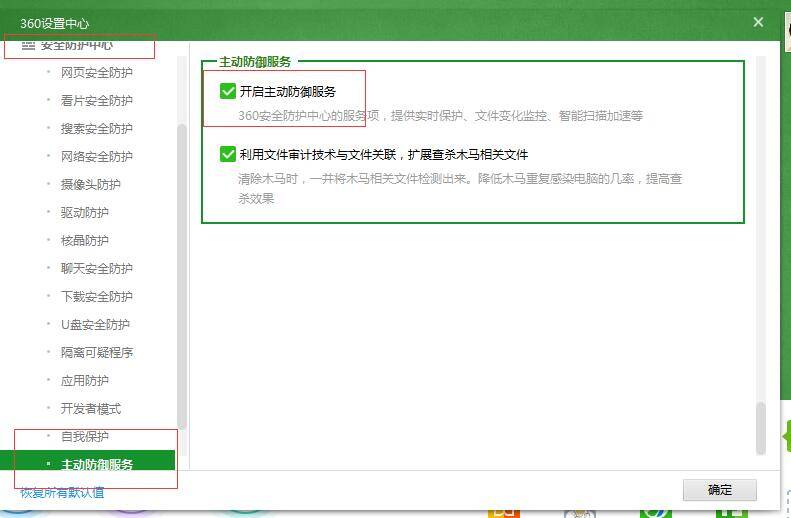Click the 360设置中心 title text
791x518 pixels.
click(54, 23)
